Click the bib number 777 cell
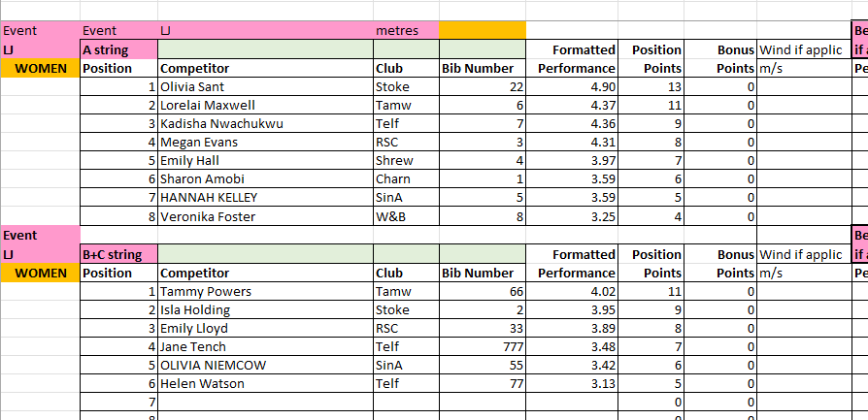Viewport: 868px width, 420px height. click(x=482, y=346)
